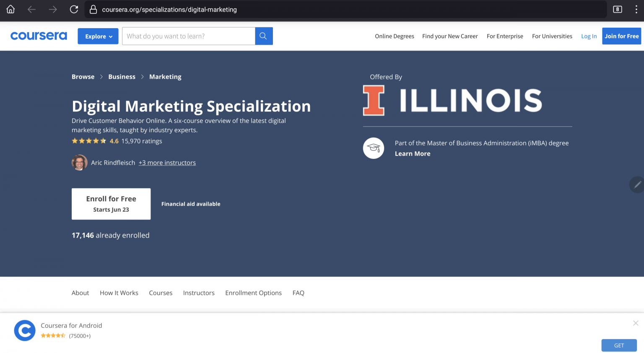Open the browser overflow menu
The image size is (644, 353).
[x=637, y=9]
